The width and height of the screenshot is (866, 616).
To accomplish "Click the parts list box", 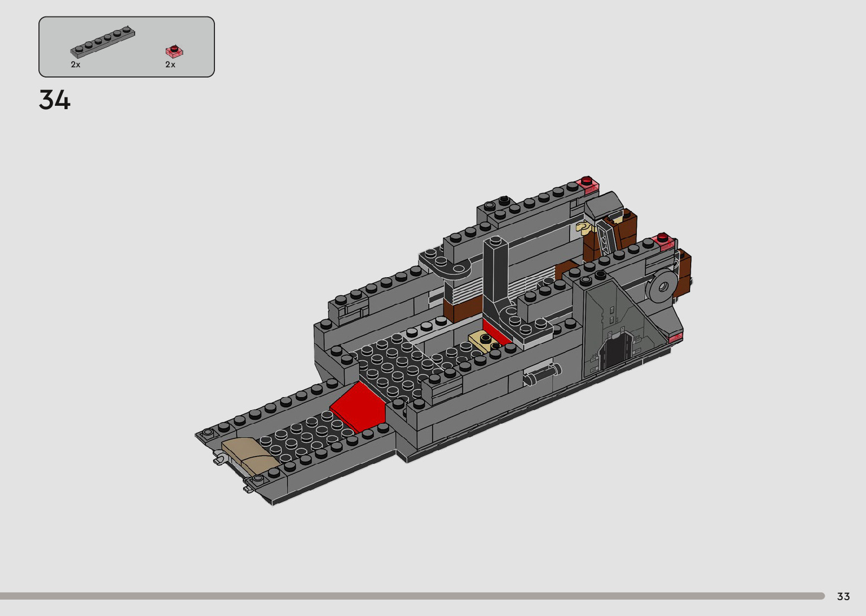I will [127, 47].
